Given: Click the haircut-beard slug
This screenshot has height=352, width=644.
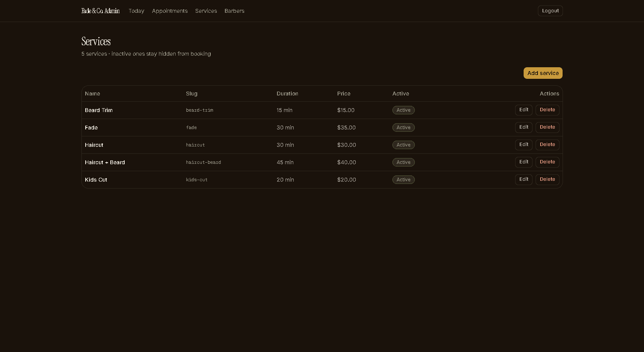Looking at the screenshot, I should tap(203, 162).
